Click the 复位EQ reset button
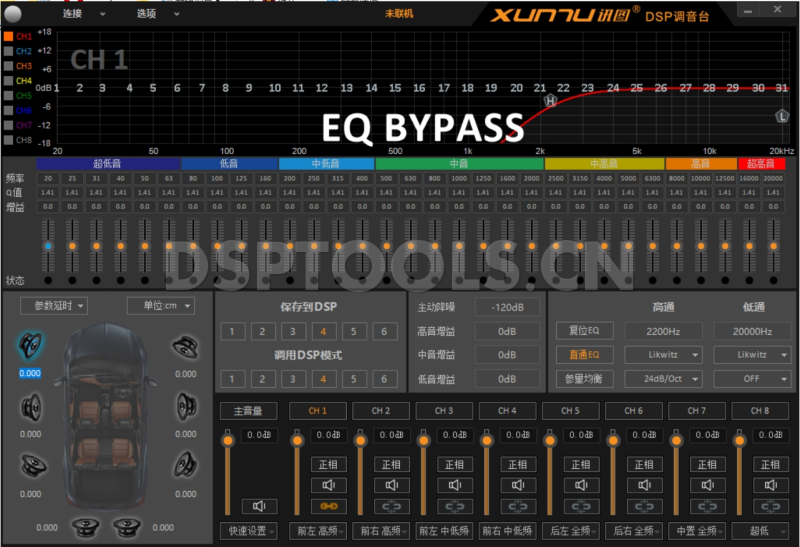Image resolution: width=800 pixels, height=547 pixels. [x=577, y=331]
